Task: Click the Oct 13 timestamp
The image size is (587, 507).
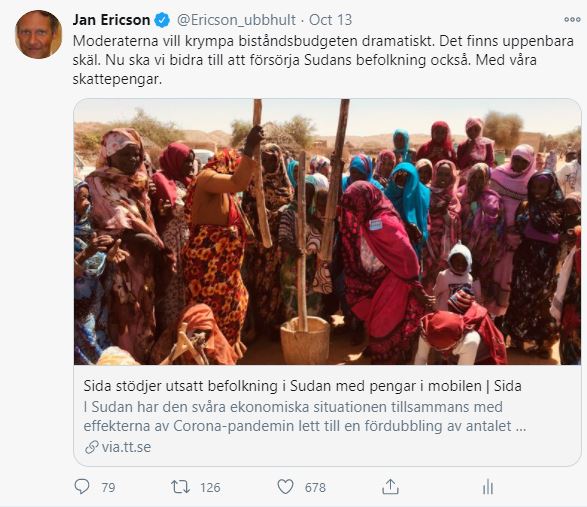Action: (331, 20)
